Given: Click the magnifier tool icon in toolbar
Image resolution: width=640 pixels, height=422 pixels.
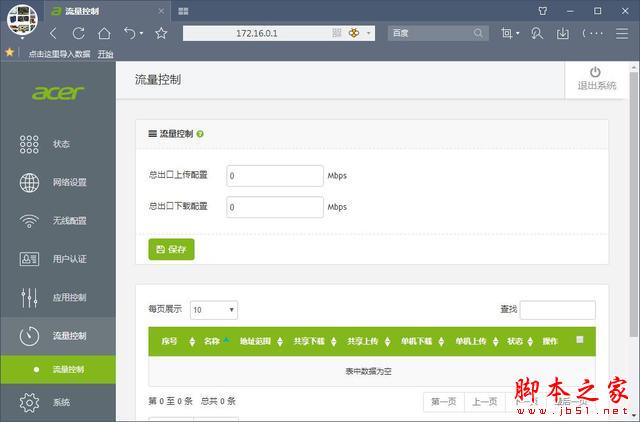Looking at the screenshot, I should [x=537, y=33].
